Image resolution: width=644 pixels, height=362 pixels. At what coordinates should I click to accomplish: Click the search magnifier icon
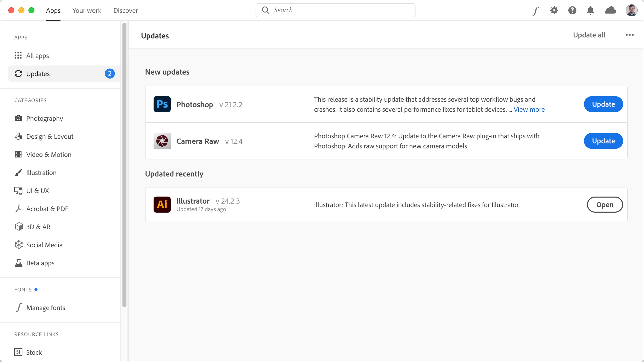[265, 10]
